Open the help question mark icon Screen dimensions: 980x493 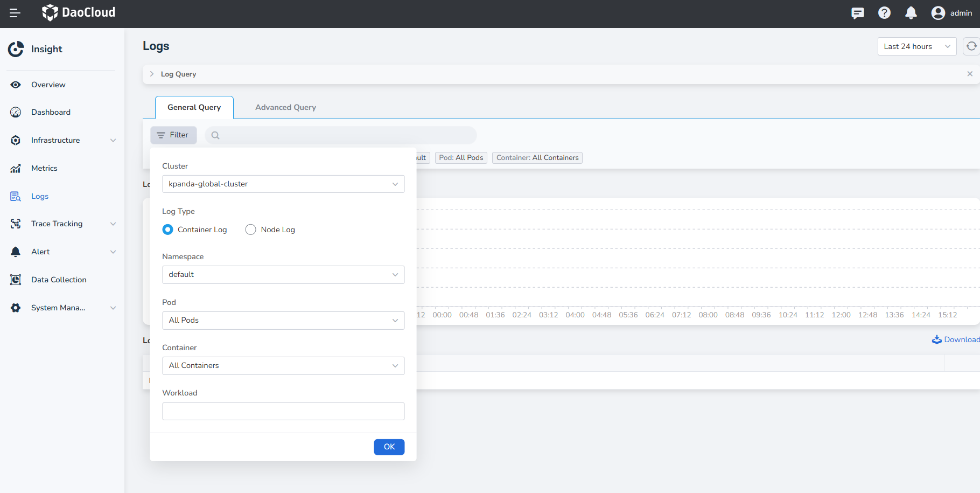point(884,13)
